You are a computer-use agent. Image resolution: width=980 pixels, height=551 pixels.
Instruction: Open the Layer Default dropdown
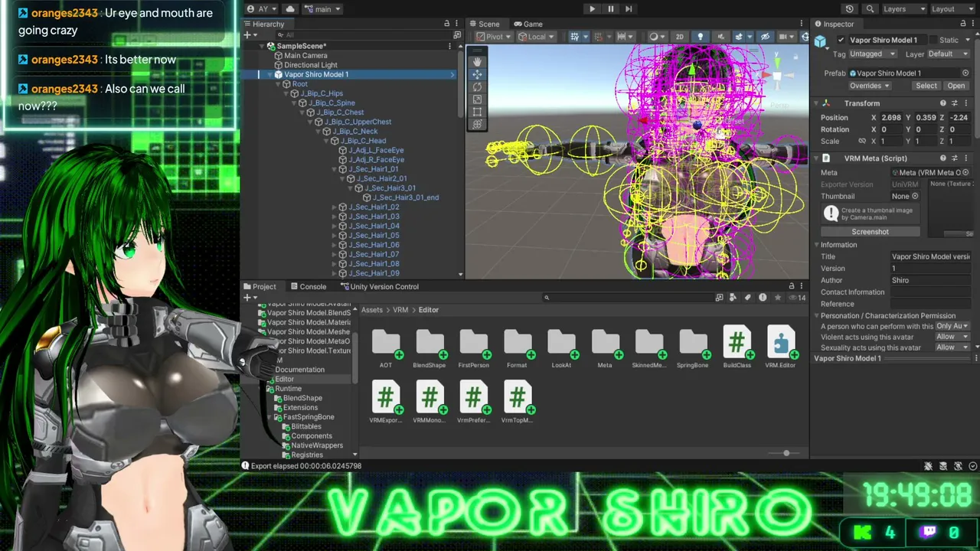[x=949, y=54]
